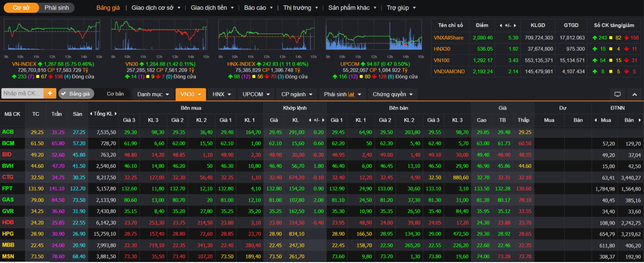Select BCM stock symbol
The height and width of the screenshot is (263, 644).
(x=8, y=144)
